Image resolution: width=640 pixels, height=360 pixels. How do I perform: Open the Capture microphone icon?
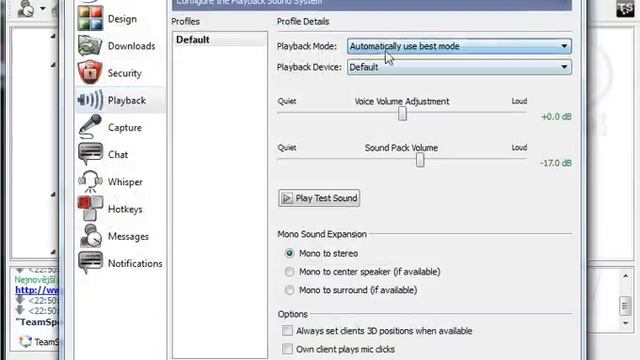point(90,127)
